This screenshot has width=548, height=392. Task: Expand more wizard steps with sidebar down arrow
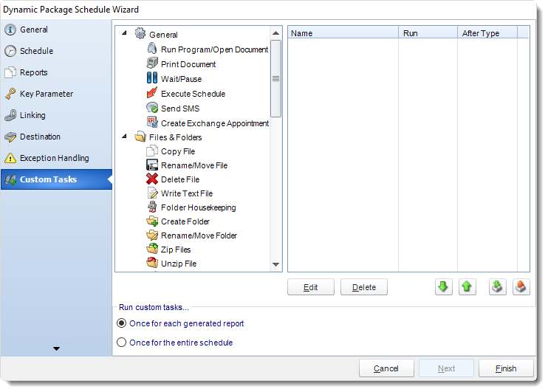(x=56, y=348)
